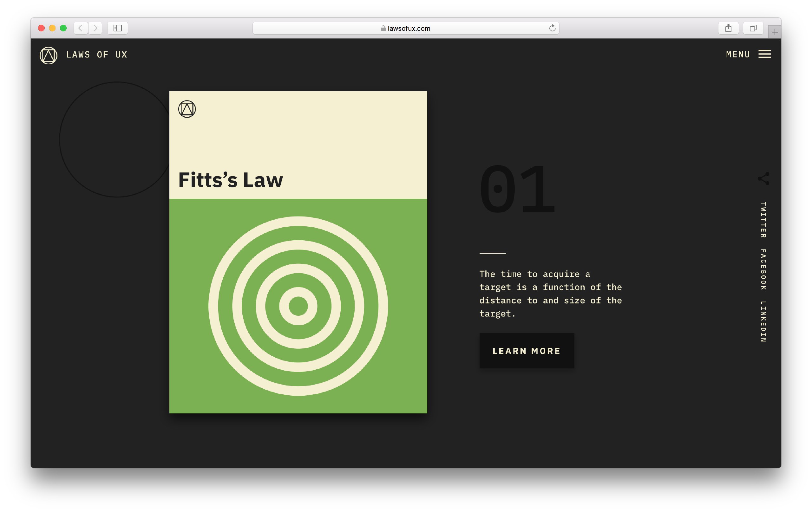Show the tab overview
Screen dimensions: 812x512
(x=753, y=28)
